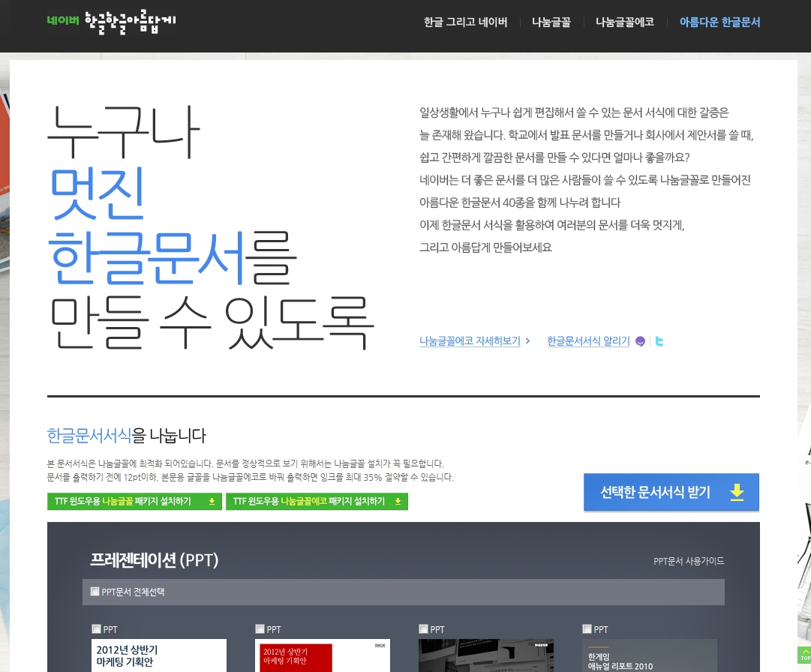Check the PPT box above 한게임 애뉴얼 리포트
811x672 pixels.
587,629
